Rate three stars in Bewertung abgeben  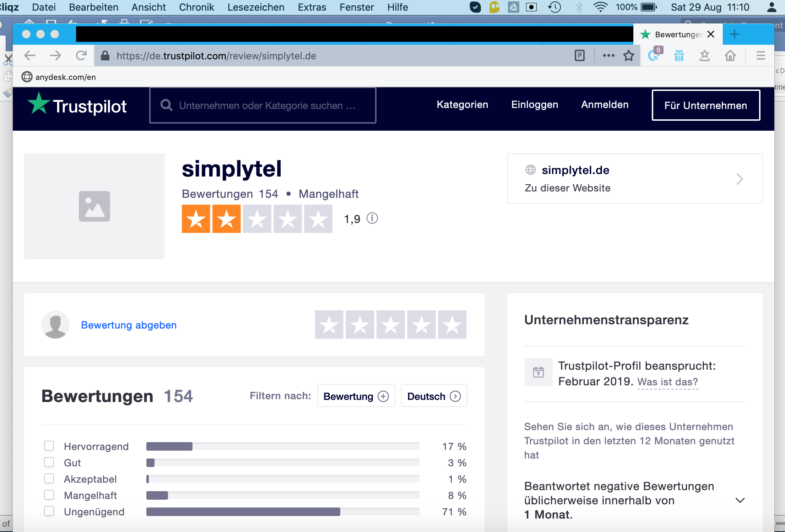(x=390, y=325)
